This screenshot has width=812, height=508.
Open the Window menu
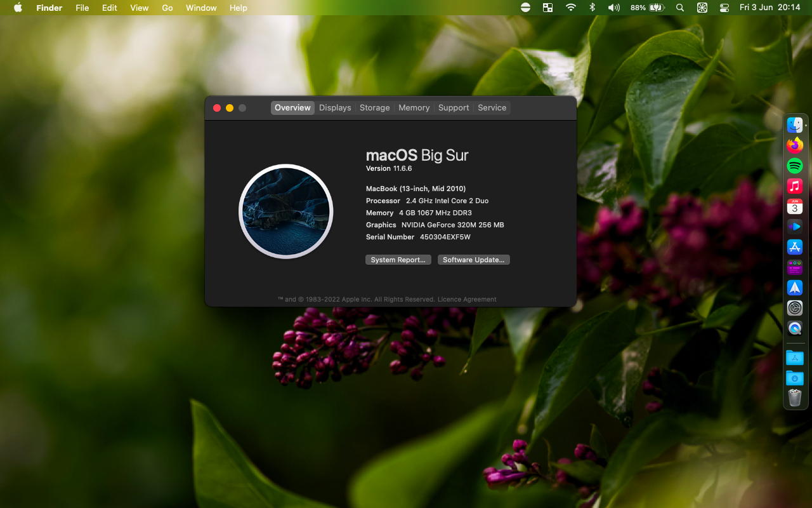(x=201, y=8)
